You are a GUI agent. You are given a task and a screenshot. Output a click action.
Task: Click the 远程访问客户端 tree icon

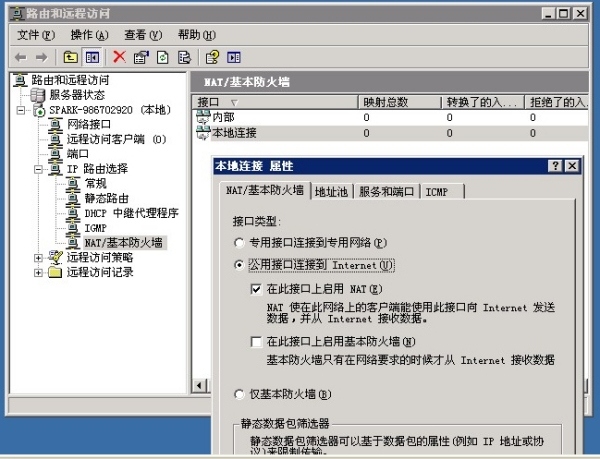55,139
